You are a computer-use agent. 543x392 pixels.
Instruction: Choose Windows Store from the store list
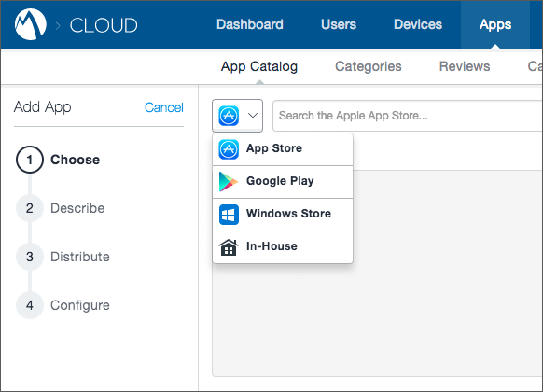tap(283, 215)
